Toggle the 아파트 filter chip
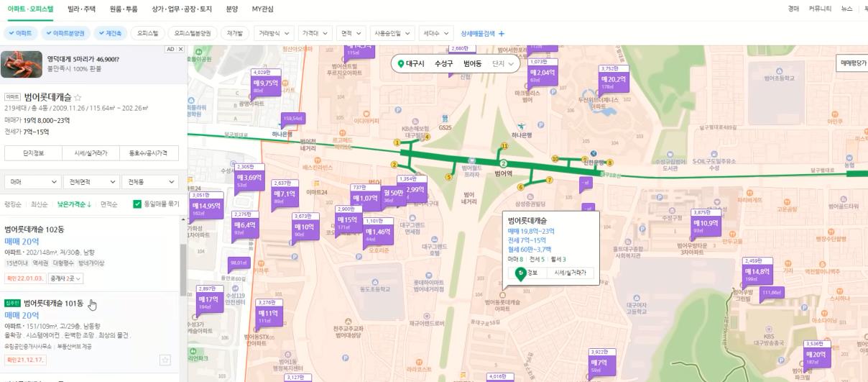868x382 pixels. [21, 33]
